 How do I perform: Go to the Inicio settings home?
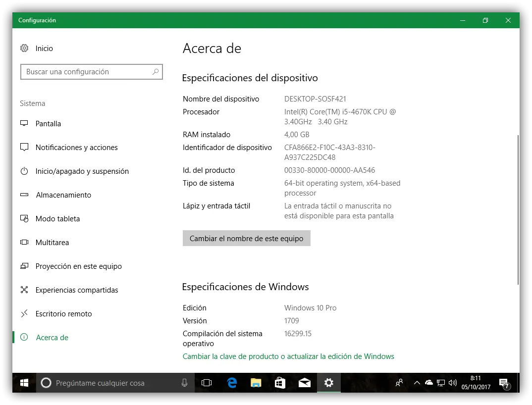pyautogui.click(x=44, y=48)
